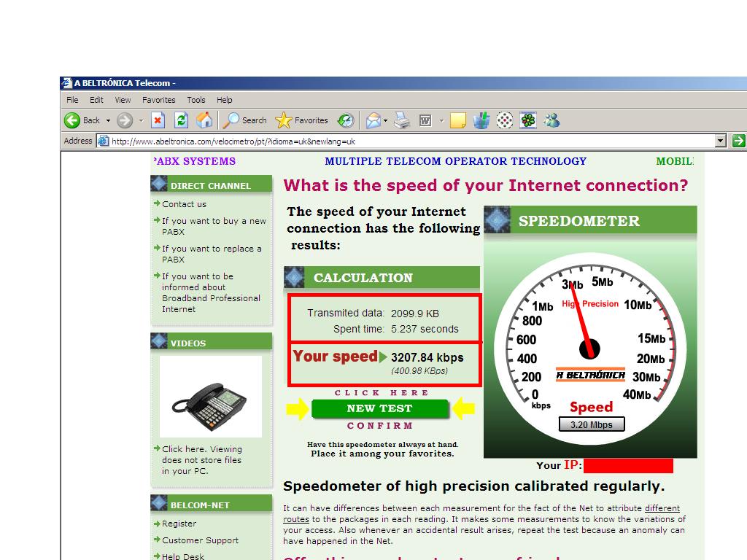747x560 pixels.
Task: Open the Messenger people icon
Action: (x=551, y=120)
